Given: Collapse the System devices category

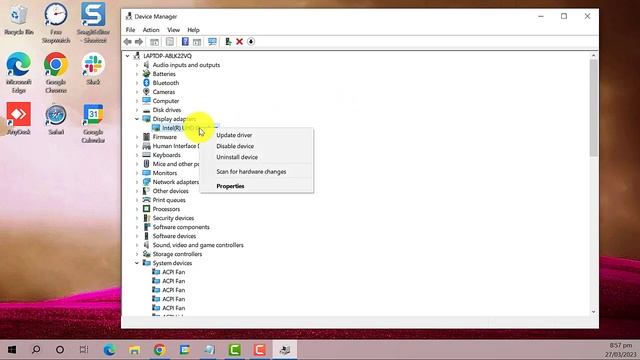Looking at the screenshot, I should click(x=137, y=263).
